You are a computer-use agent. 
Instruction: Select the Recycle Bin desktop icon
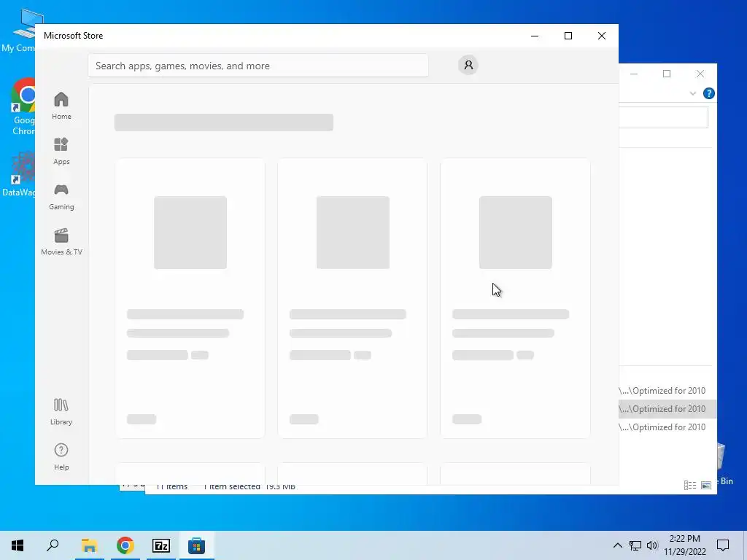click(x=725, y=464)
